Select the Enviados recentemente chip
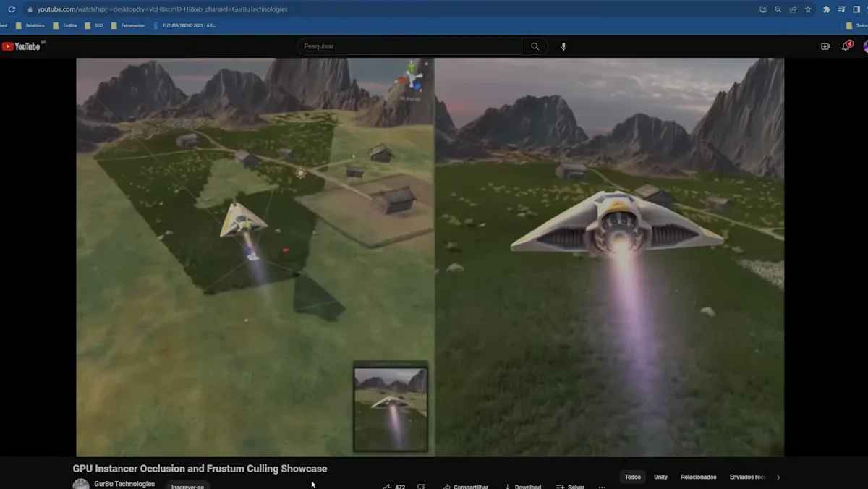Screen dimensions: 868x489 tap(747, 477)
